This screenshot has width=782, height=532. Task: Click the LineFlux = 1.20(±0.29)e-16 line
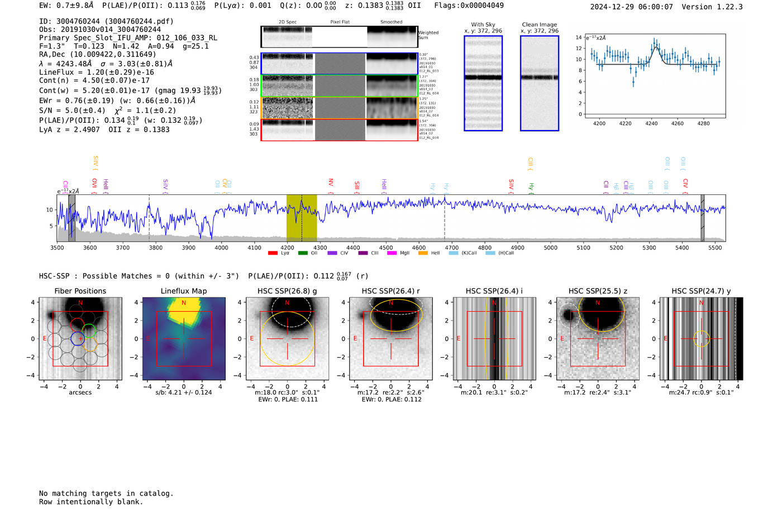pyautogui.click(x=97, y=72)
